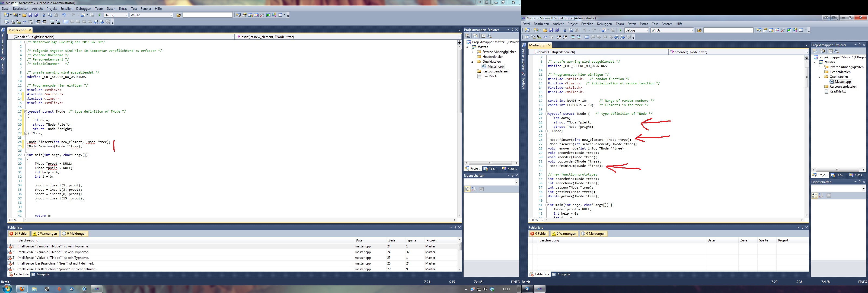Toggle the "14 Fehler" errors filter in the left Fehlerliste

click(19, 233)
